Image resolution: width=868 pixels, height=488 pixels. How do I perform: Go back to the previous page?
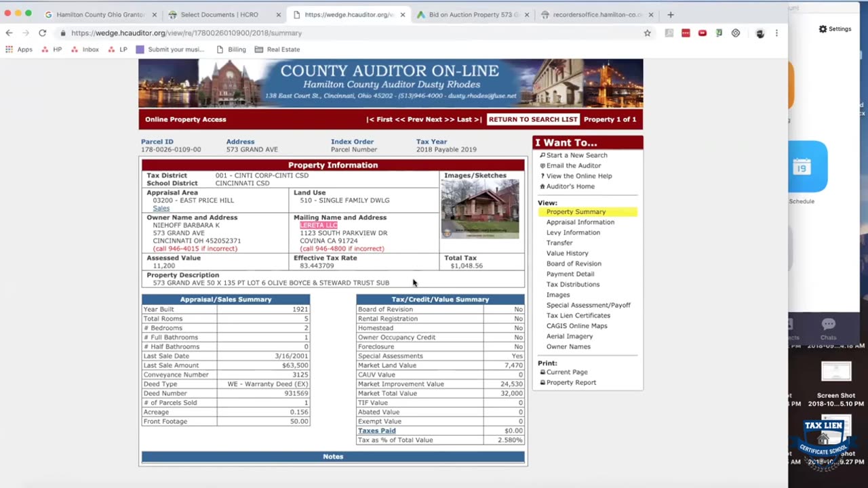pyautogui.click(x=9, y=33)
